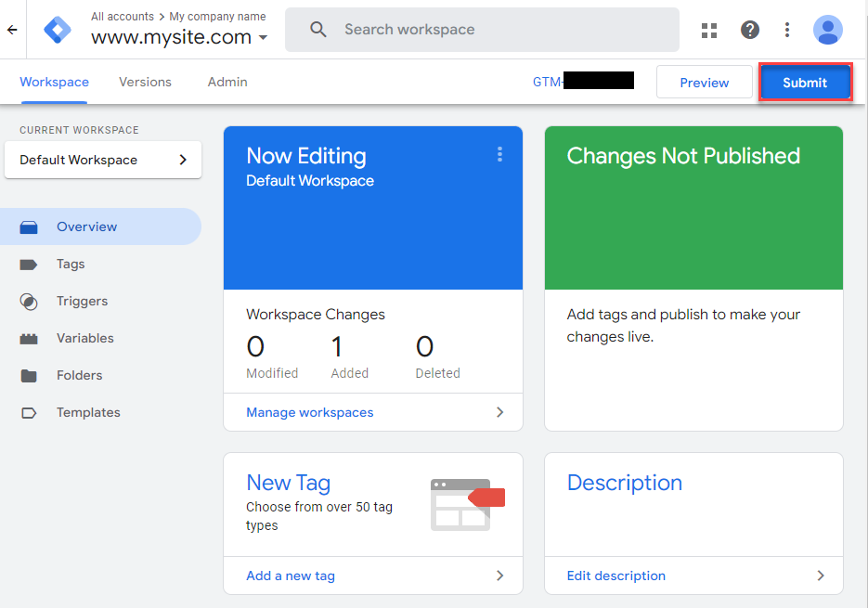Click the Add a new tag link
The image size is (868, 608).
coord(291,576)
